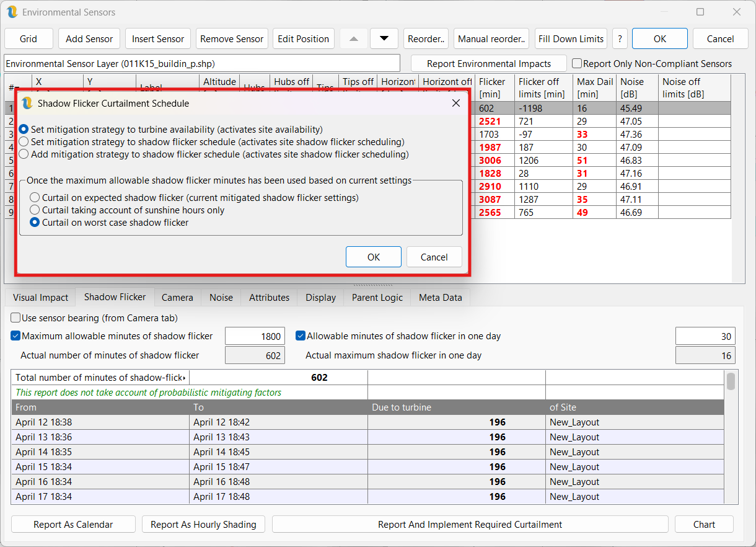Uncheck 'Maximum allowable minutes of shadow flicker'

click(15, 336)
